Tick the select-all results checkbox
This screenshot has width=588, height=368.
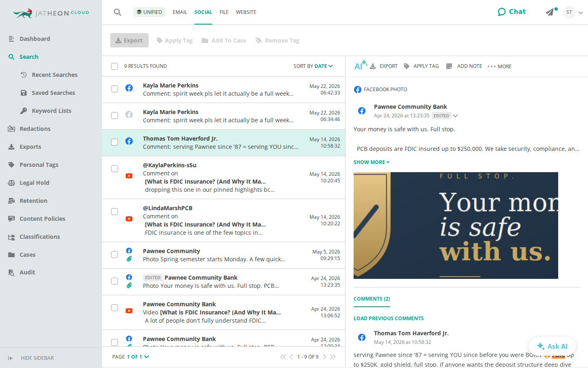coord(115,66)
